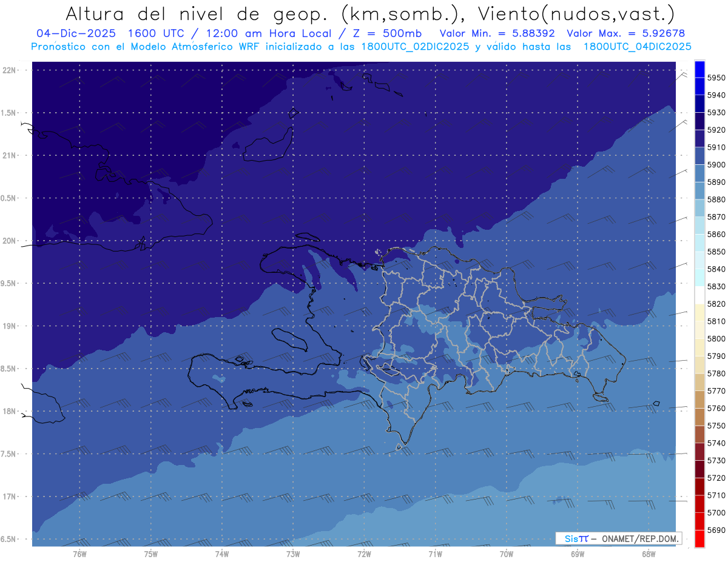Click the 'Z = 500mb' level text
The height and width of the screenshot is (562, 728).
(x=385, y=33)
